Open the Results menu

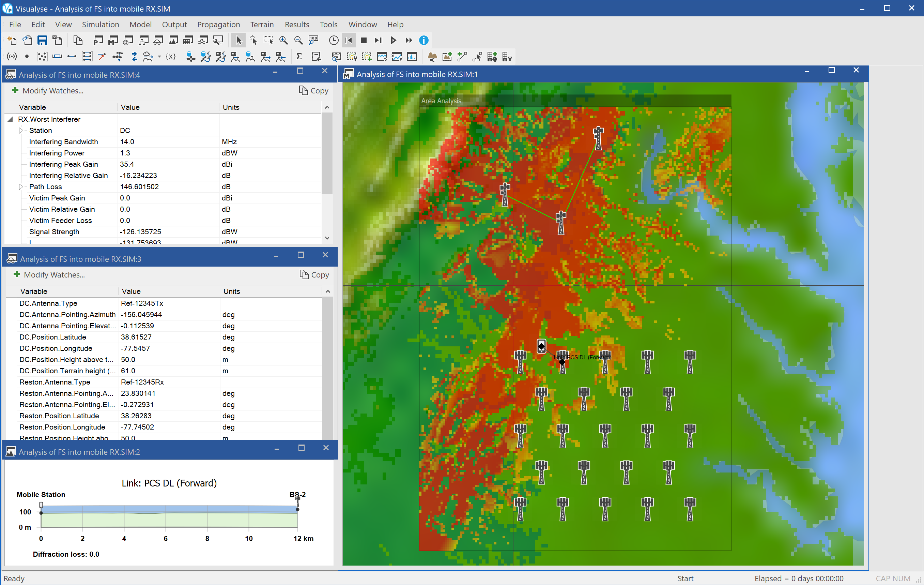point(297,25)
